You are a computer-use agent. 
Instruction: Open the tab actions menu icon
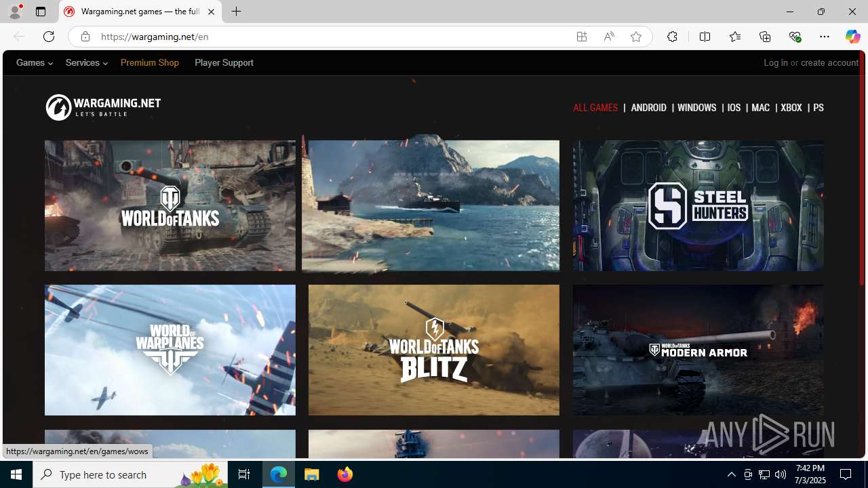point(41,12)
